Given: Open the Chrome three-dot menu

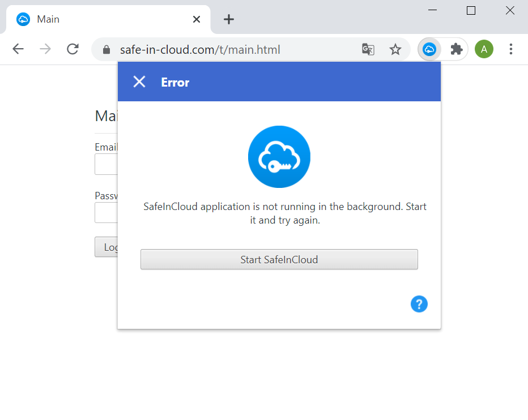Looking at the screenshot, I should click(x=511, y=49).
